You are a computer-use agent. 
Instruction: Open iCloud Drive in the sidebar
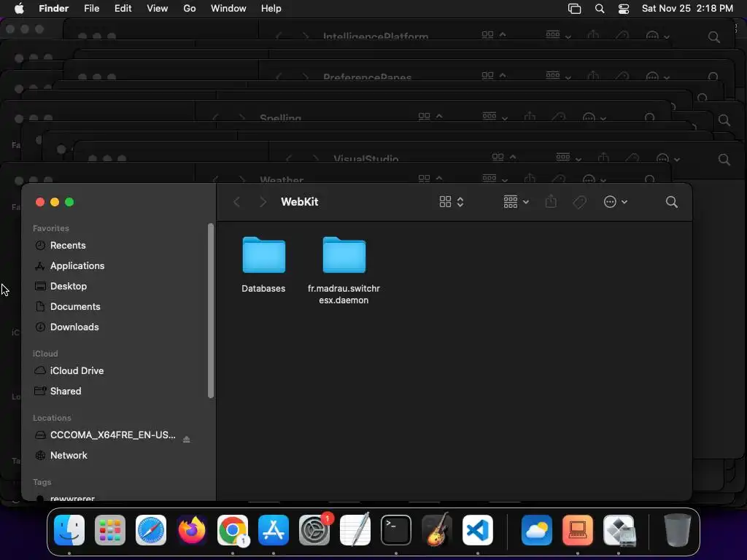click(77, 370)
